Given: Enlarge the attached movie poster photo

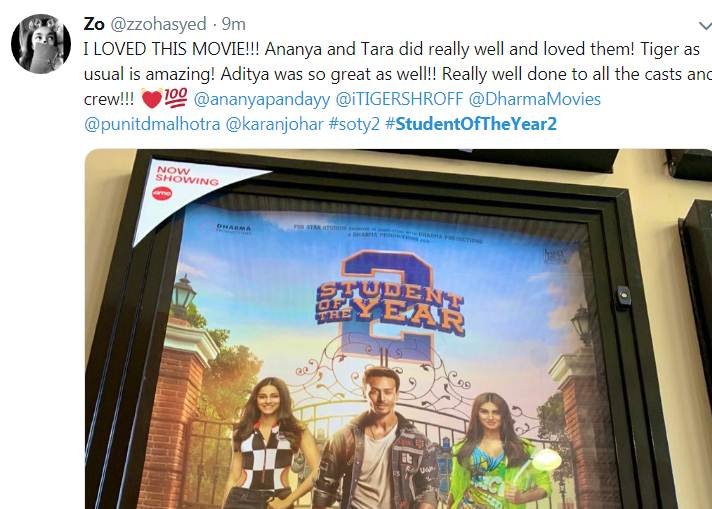Looking at the screenshot, I should (398, 329).
